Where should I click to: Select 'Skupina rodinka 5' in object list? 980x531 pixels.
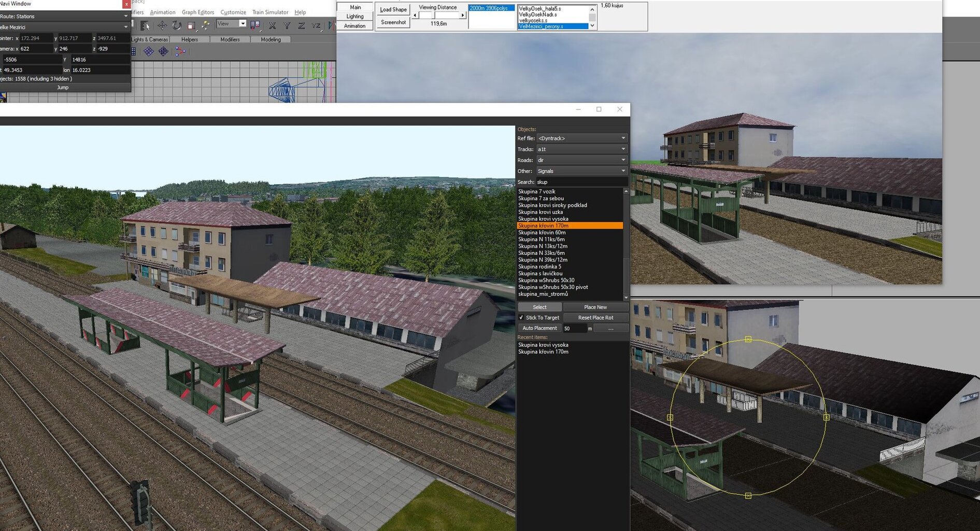(x=539, y=267)
